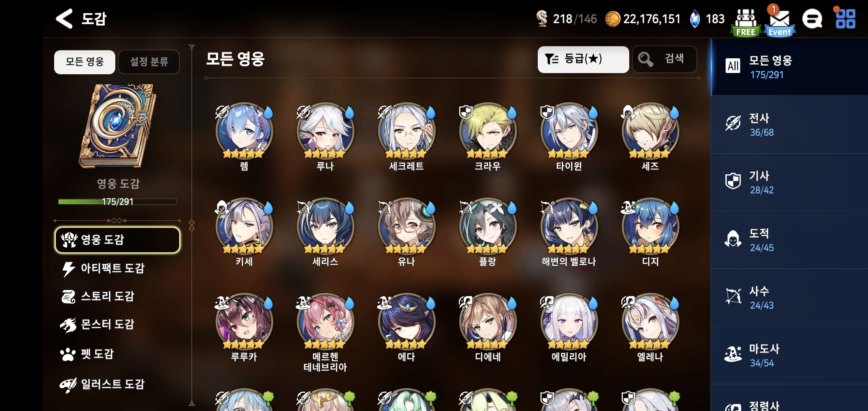The height and width of the screenshot is (411, 868).
Task: Open the main menu grid icon
Action: 846,19
